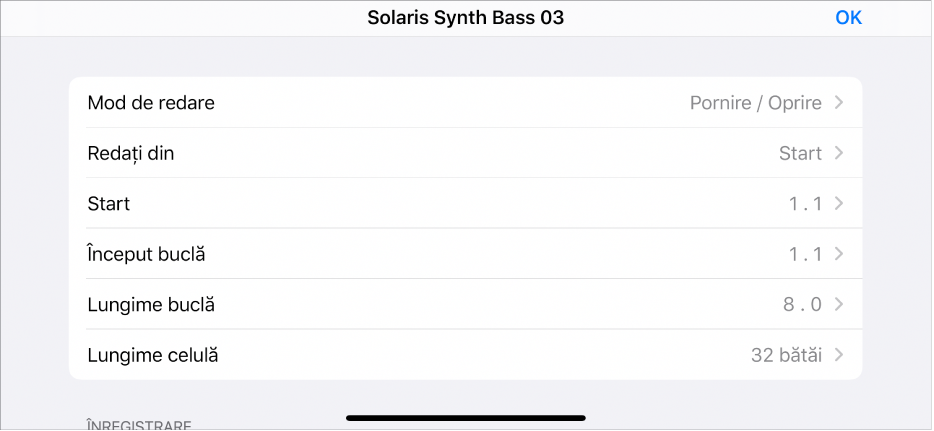Screen dimensions: 934x431
Task: Select the 32 bătăi value
Action: point(786,355)
